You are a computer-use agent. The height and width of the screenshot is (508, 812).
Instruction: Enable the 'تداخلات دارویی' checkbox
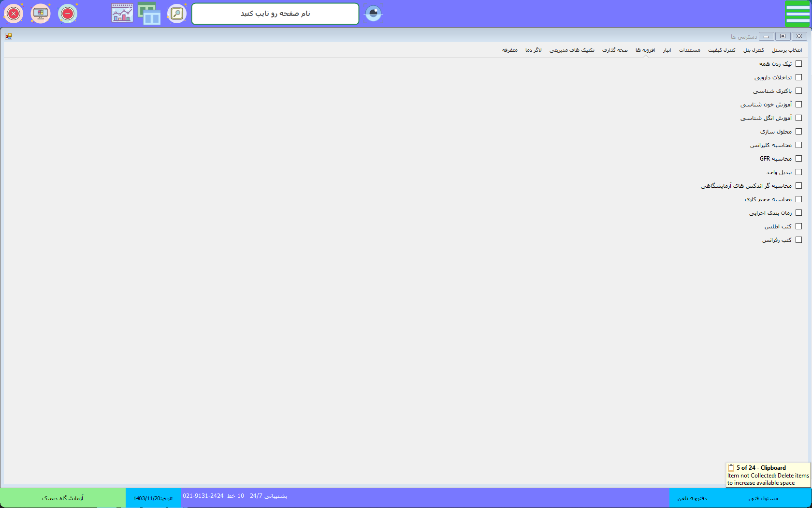click(x=798, y=77)
